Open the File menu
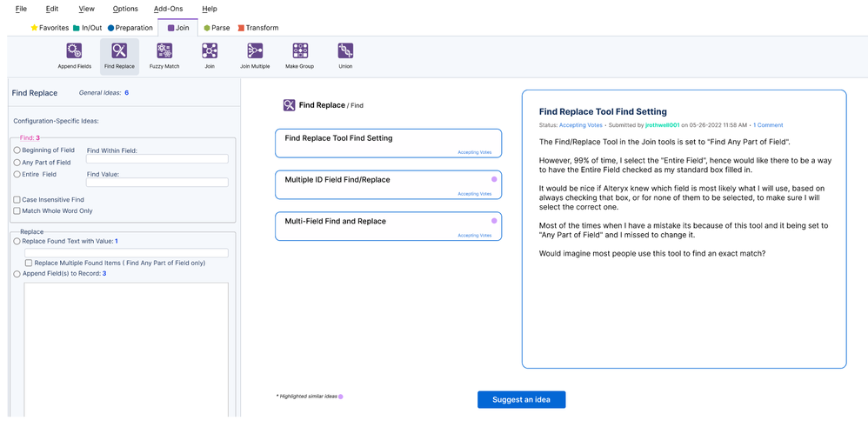Screen dimensions: 868x427 coord(21,9)
